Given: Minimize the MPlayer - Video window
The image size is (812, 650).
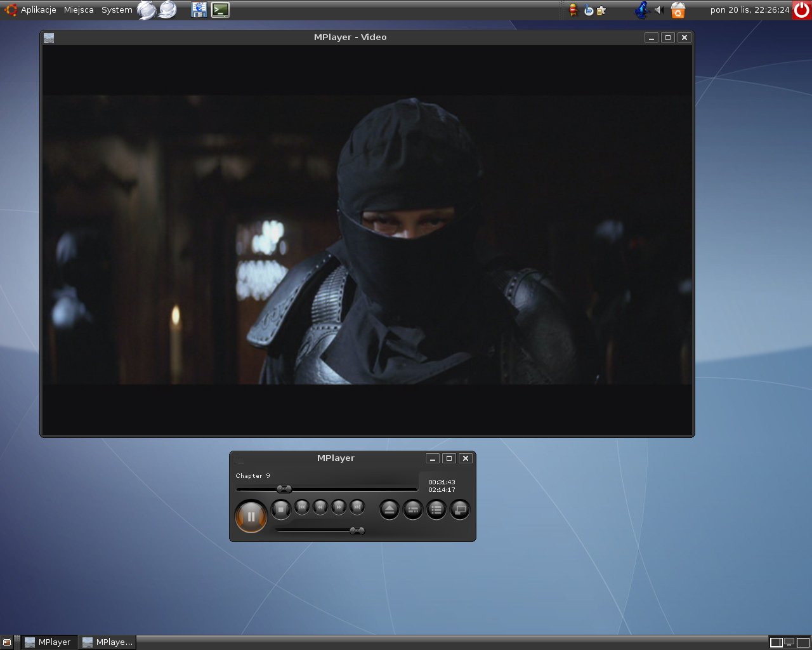Looking at the screenshot, I should point(652,37).
